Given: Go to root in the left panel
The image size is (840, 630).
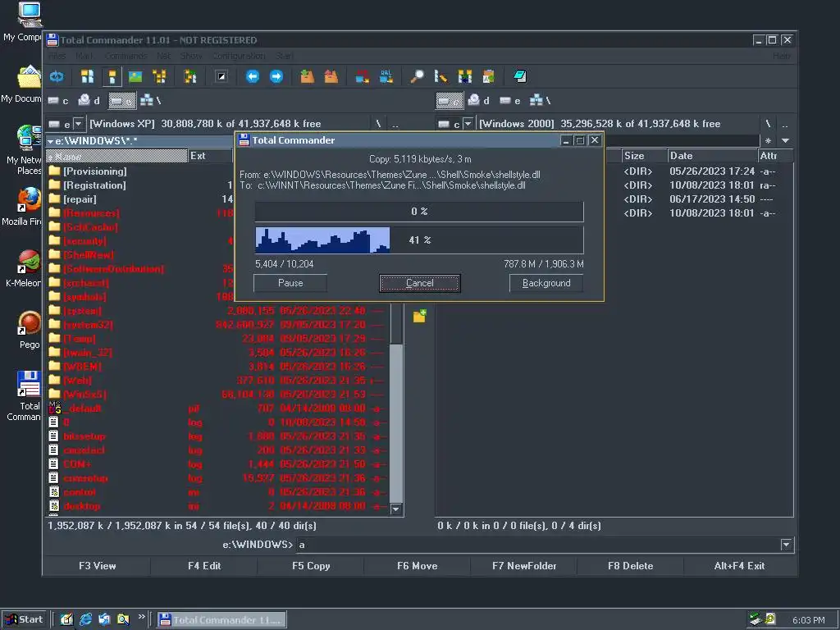Looking at the screenshot, I should [x=379, y=124].
